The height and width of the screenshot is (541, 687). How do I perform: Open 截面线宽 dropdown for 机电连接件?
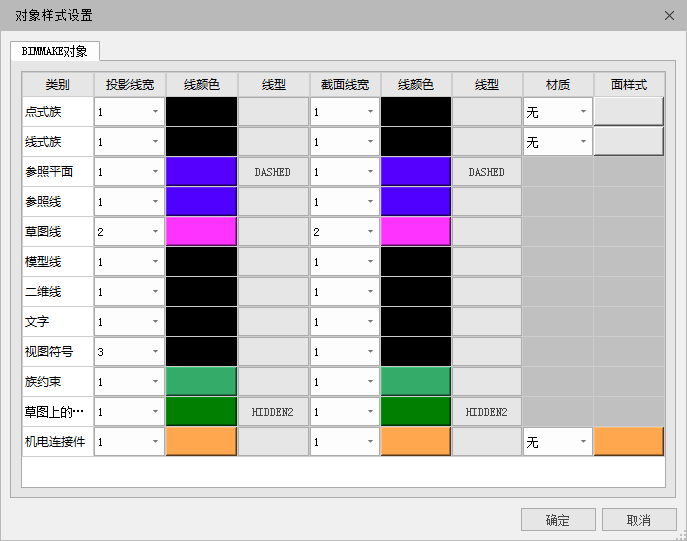[344, 442]
